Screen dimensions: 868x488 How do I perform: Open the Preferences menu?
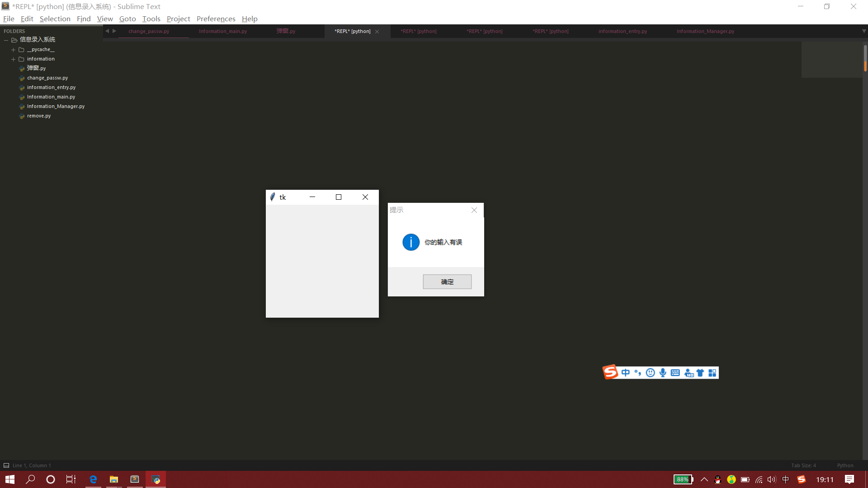[216, 19]
